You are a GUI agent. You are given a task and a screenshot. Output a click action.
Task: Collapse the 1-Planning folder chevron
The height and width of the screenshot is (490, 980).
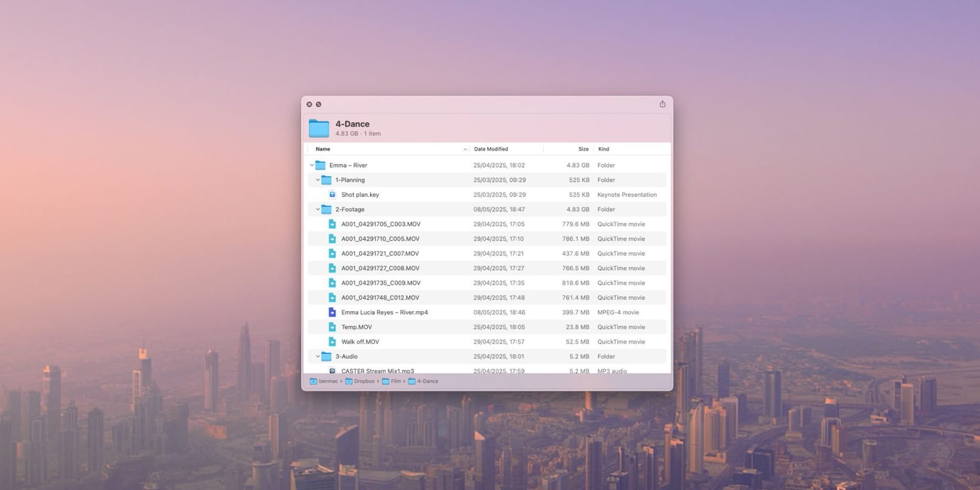click(318, 180)
